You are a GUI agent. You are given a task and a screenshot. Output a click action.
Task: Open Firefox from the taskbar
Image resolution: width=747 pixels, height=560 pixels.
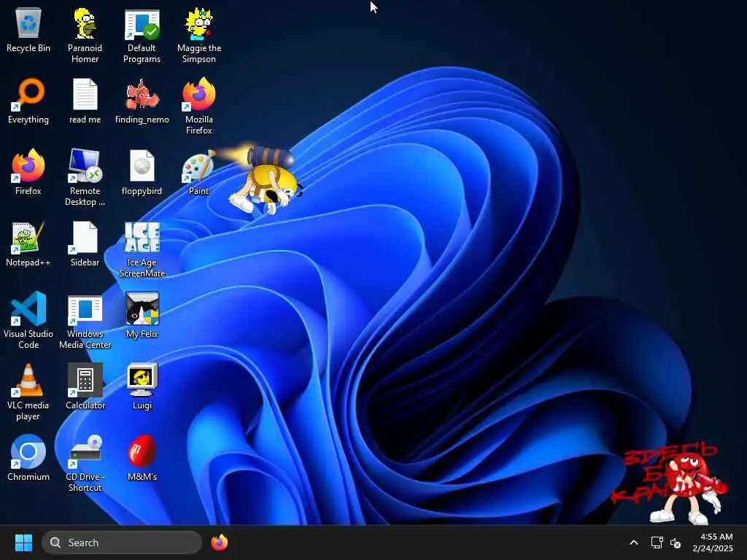[x=219, y=542]
